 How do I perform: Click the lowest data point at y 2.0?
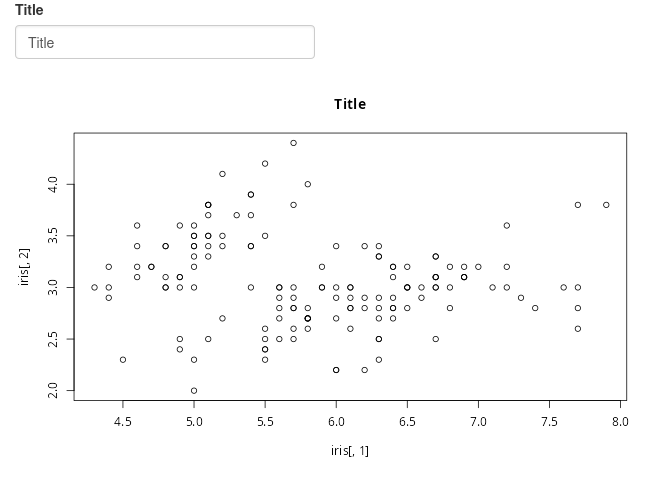click(x=194, y=390)
